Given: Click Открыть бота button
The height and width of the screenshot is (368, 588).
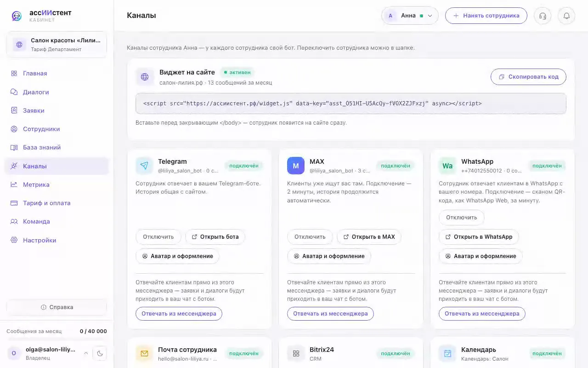Looking at the screenshot, I should [x=215, y=237].
